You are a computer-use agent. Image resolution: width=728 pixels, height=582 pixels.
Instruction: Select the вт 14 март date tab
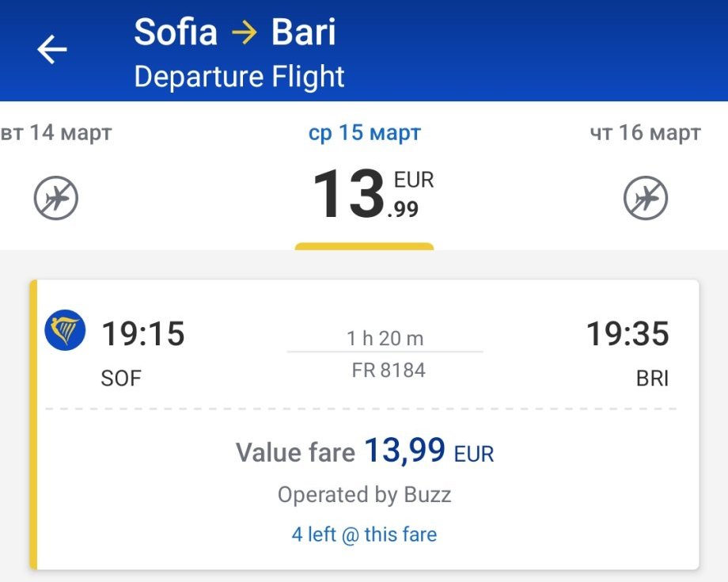[x=56, y=133]
